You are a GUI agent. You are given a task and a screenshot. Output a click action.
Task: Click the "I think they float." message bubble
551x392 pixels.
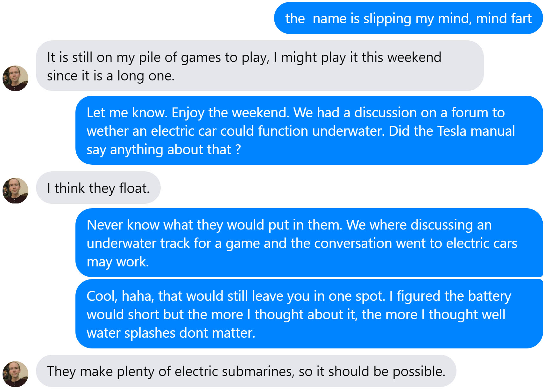98,188
